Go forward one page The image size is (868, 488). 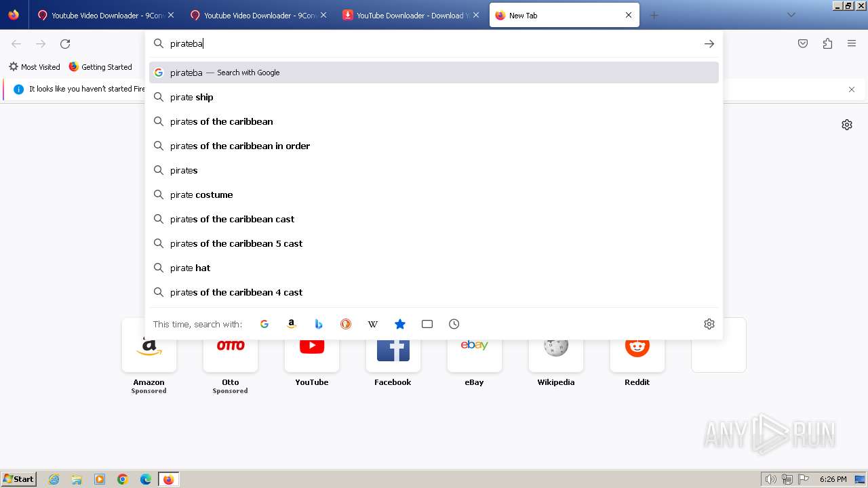(41, 44)
